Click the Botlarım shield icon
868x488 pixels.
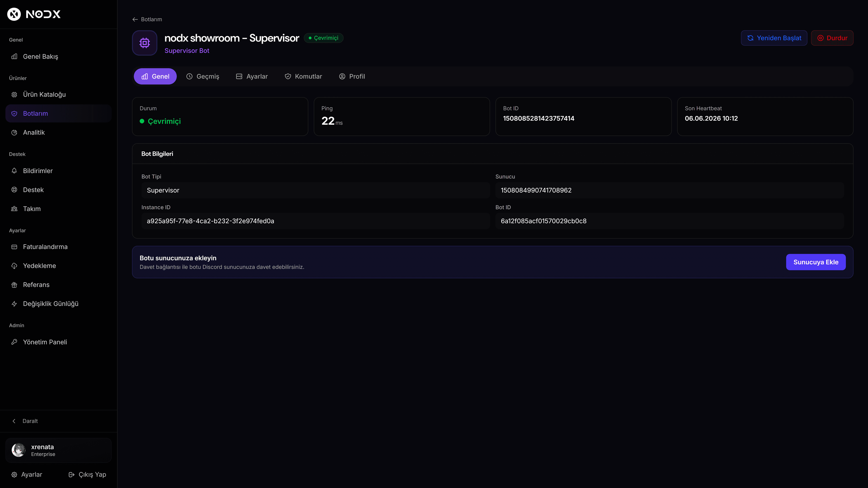pyautogui.click(x=14, y=113)
